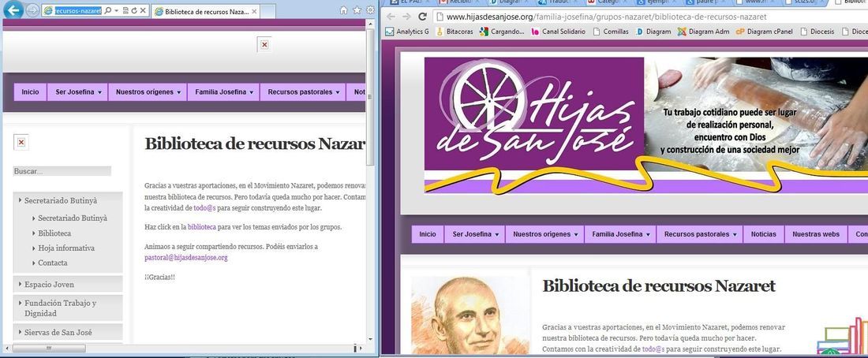Click the broken image icon in the IE page header

pos(264,45)
